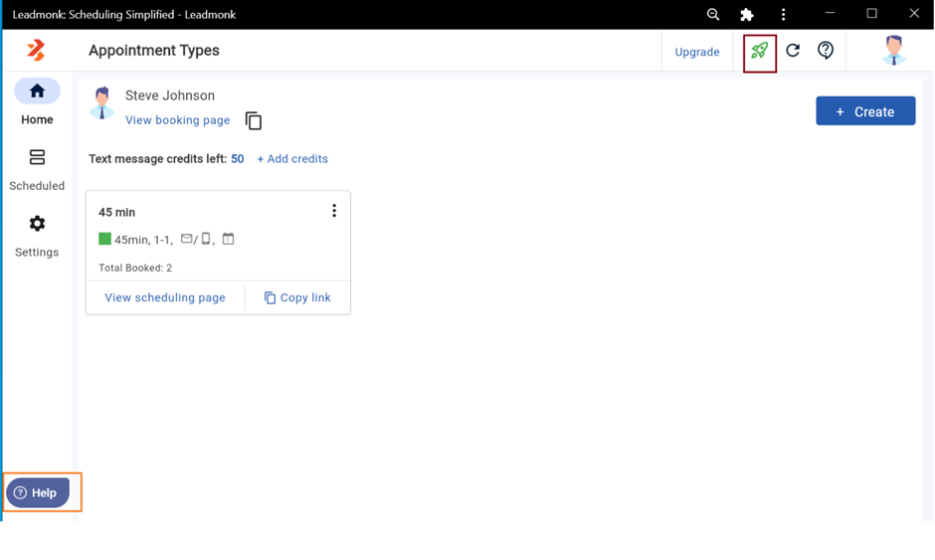The image size is (935, 560).
Task: Click the 45min, 1-1 details text
Action: [143, 240]
